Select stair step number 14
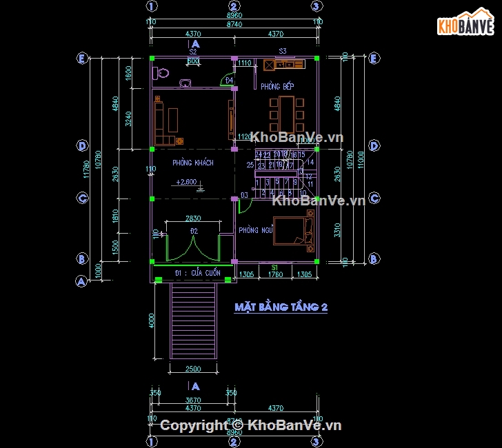Viewport: 502px width, 448px height. 310,162
